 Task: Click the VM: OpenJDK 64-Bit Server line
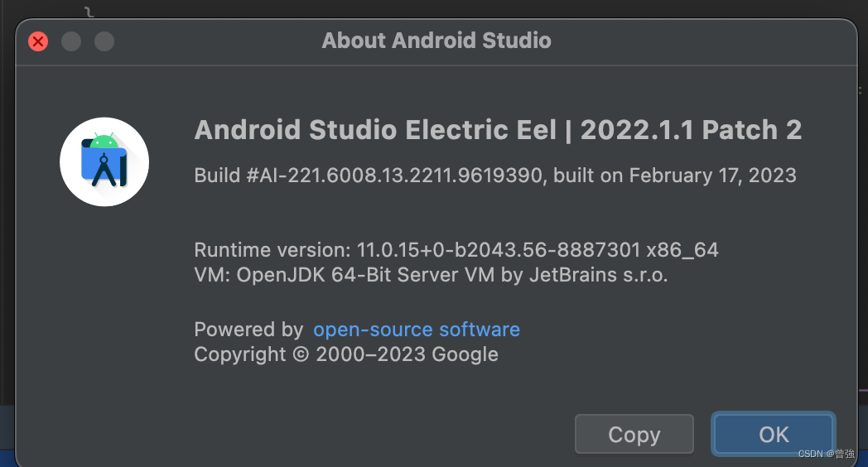tap(431, 275)
